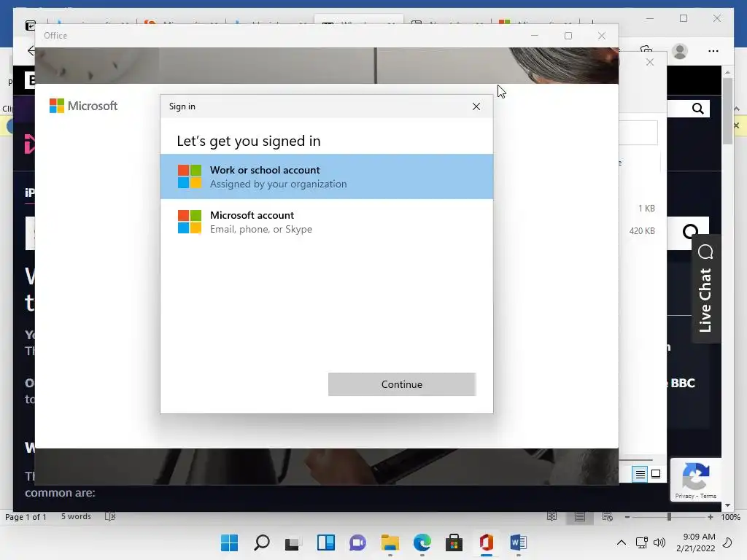Open the volume tray icon
The width and height of the screenshot is (747, 560).
659,542
